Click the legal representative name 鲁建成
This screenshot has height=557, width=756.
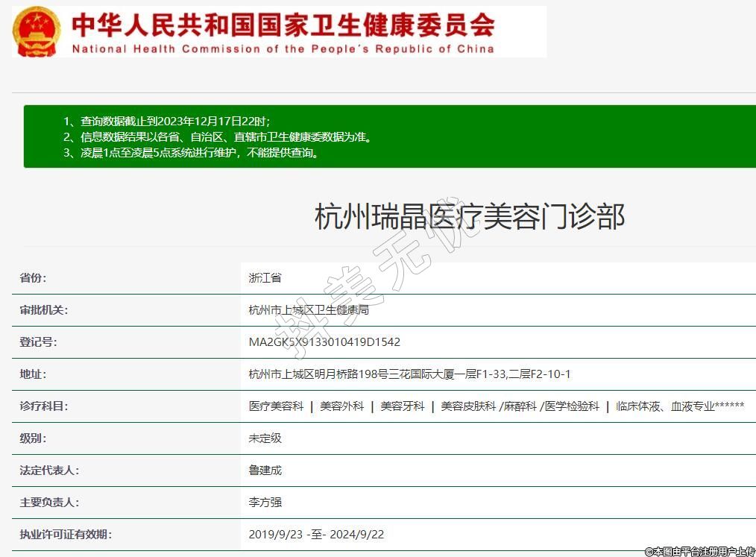[265, 471]
